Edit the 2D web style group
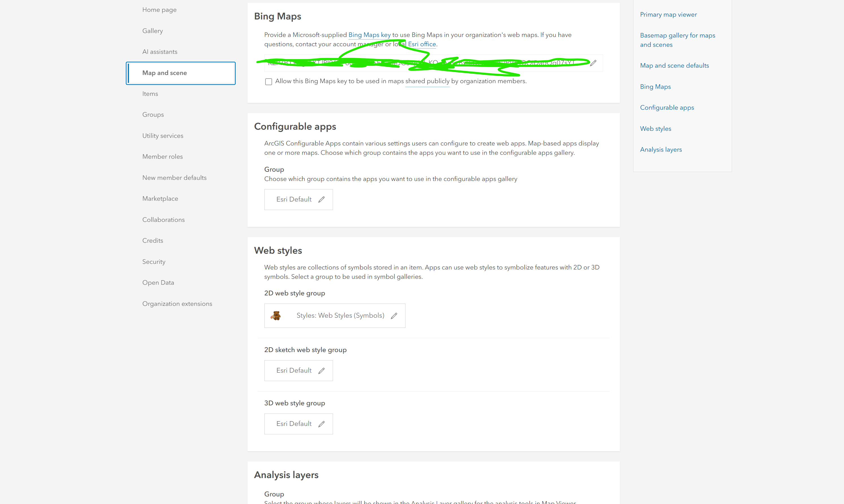The height and width of the screenshot is (504, 844). (x=394, y=315)
